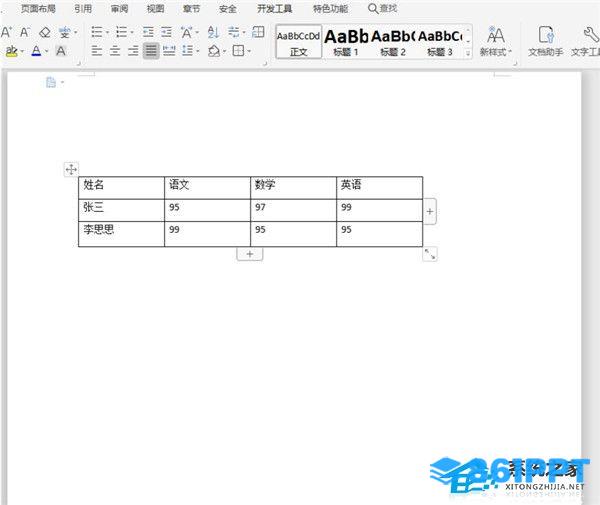Toggle character shading (gray A)
This screenshot has width=600, height=505.
[x=60, y=51]
